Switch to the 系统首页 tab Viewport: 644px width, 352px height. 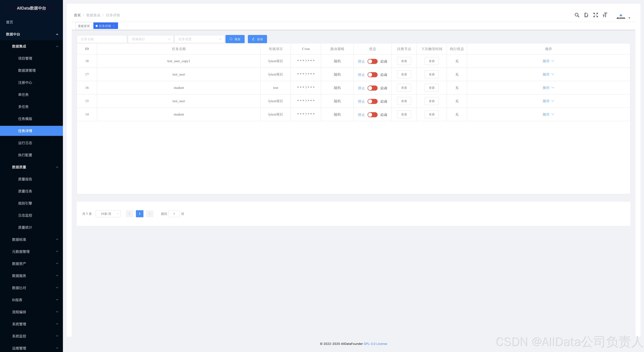tap(84, 26)
